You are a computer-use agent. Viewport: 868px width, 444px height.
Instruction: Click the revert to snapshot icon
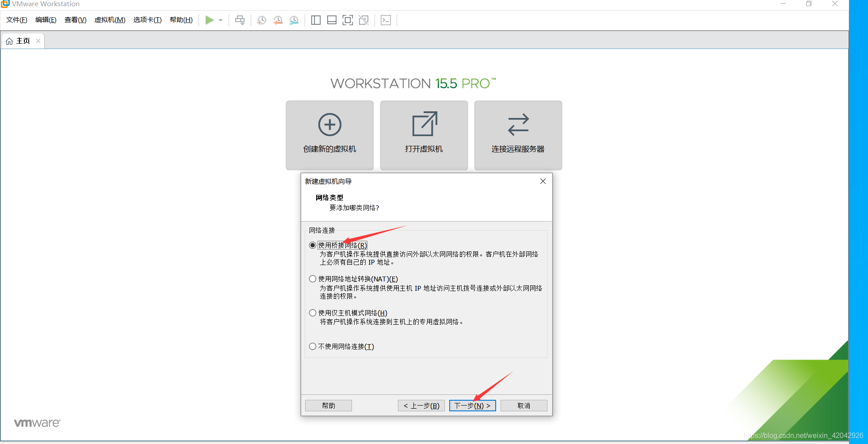[278, 20]
